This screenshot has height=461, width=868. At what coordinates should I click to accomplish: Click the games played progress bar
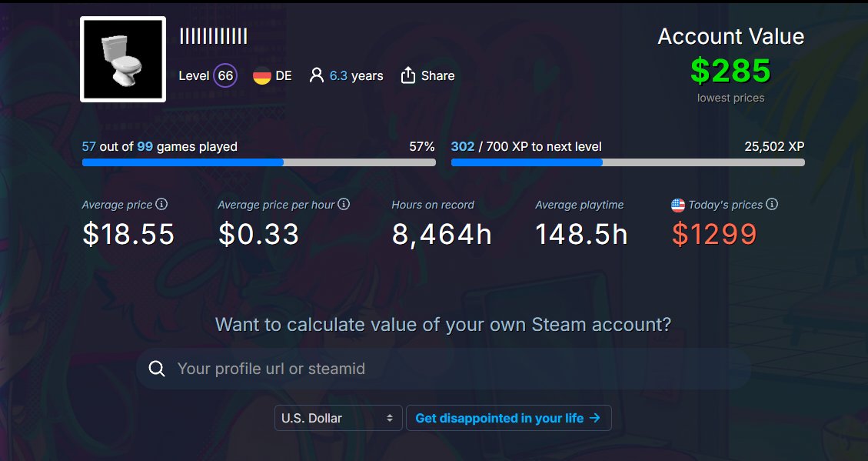click(259, 162)
